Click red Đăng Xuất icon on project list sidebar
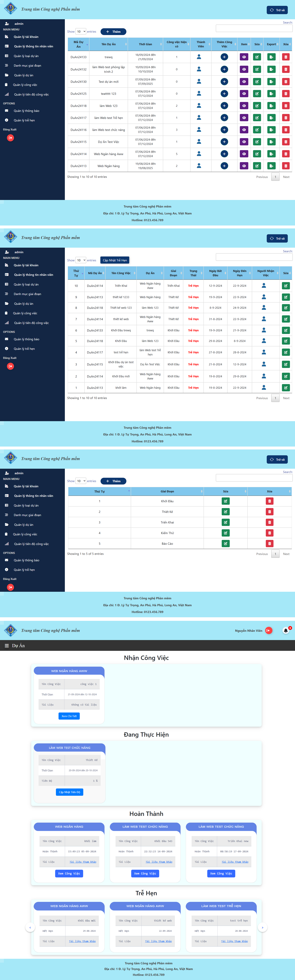 click(x=11, y=138)
